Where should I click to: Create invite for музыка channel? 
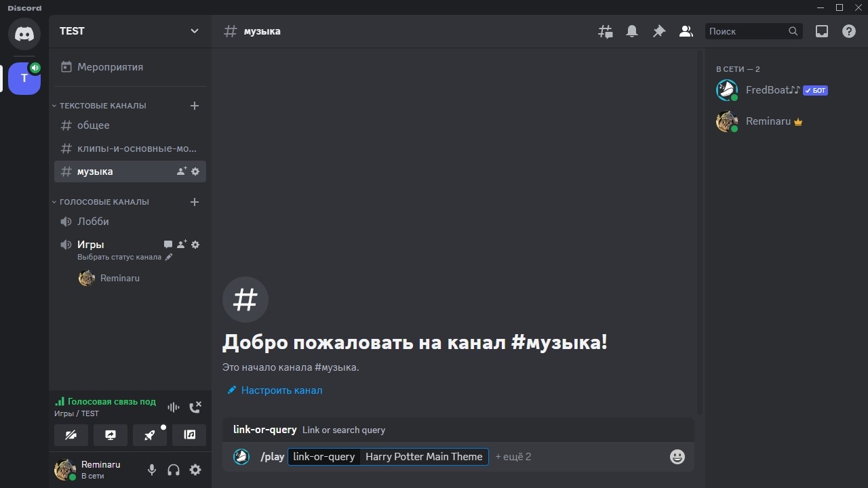[x=181, y=171]
